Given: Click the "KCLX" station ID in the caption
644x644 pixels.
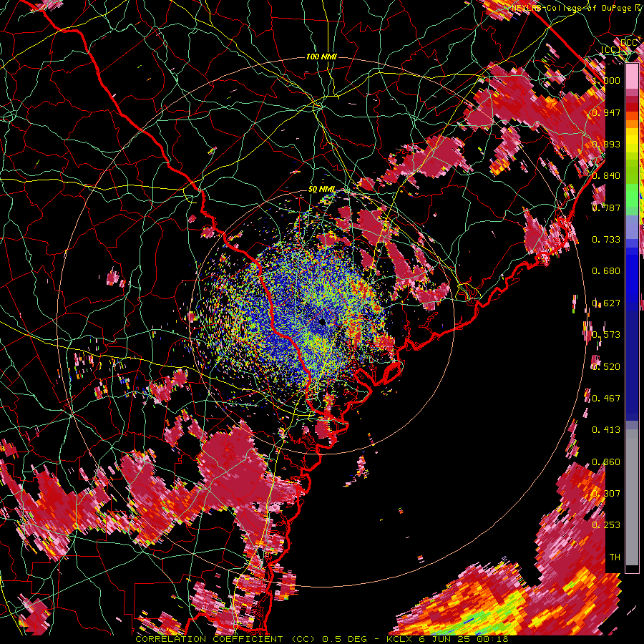Looking at the screenshot, I should click(x=401, y=639).
